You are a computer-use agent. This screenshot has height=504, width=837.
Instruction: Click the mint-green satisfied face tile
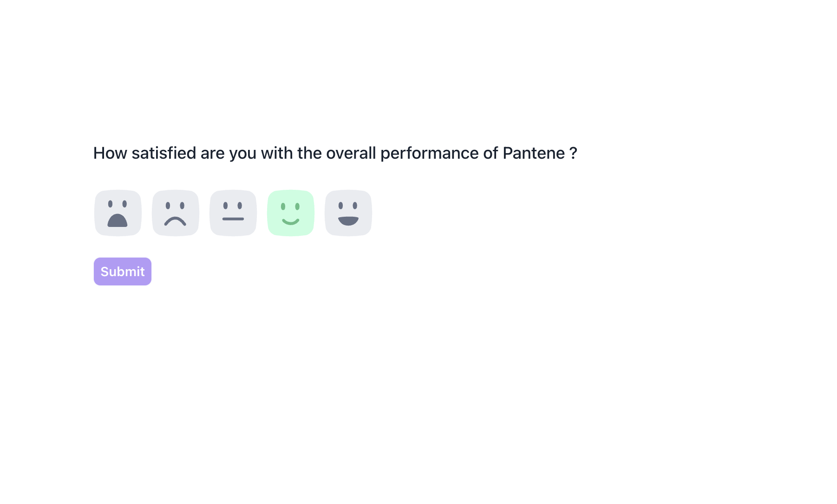291,213
